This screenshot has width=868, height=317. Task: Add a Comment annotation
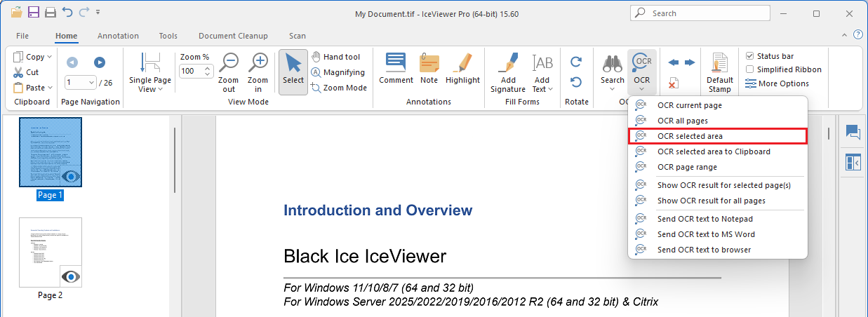(x=396, y=69)
